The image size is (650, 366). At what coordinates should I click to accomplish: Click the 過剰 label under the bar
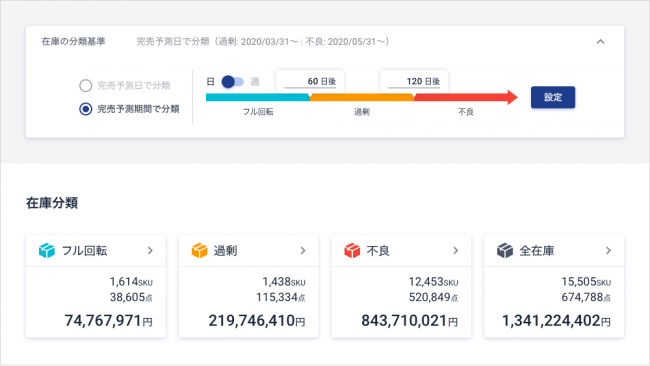tap(362, 112)
